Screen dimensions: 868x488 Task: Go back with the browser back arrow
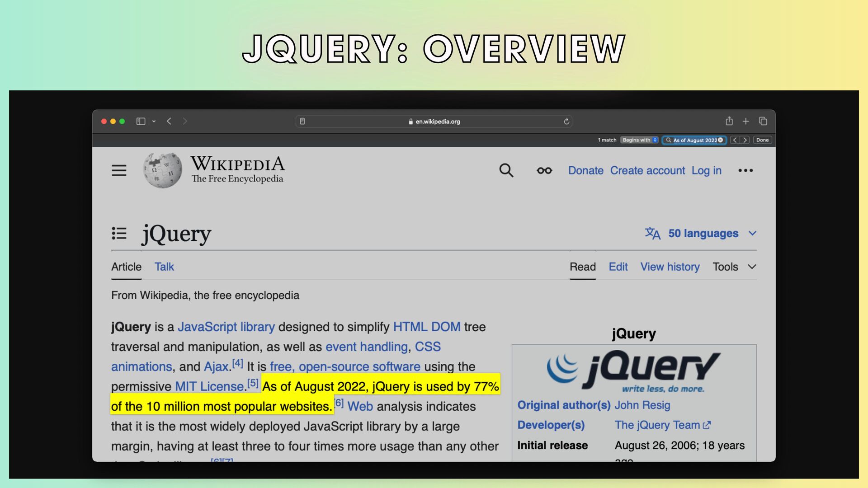(169, 121)
